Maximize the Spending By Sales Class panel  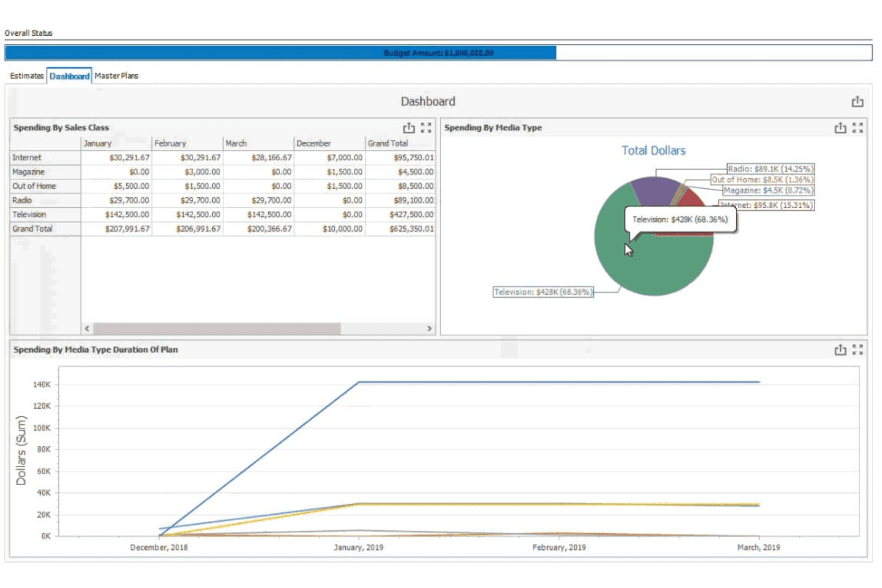(x=426, y=127)
